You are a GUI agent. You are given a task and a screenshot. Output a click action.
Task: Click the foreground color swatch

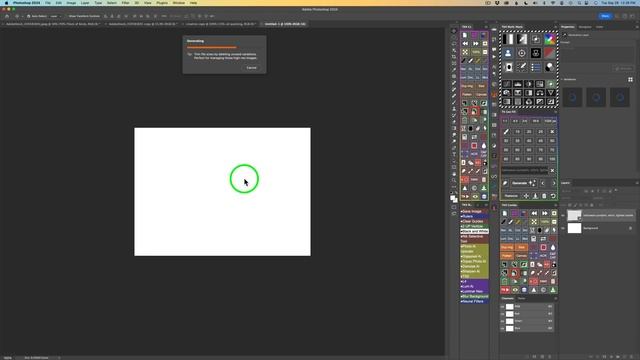coord(453,198)
